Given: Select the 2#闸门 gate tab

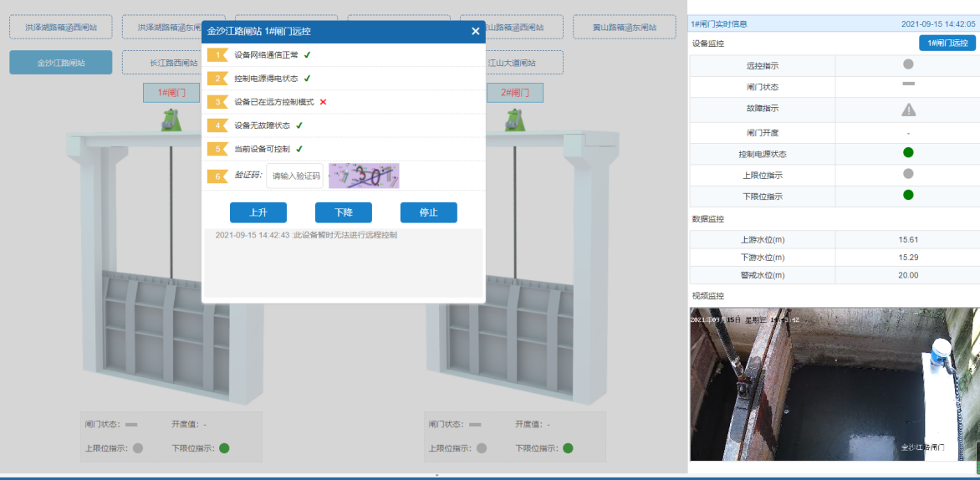Looking at the screenshot, I should click(x=515, y=93).
